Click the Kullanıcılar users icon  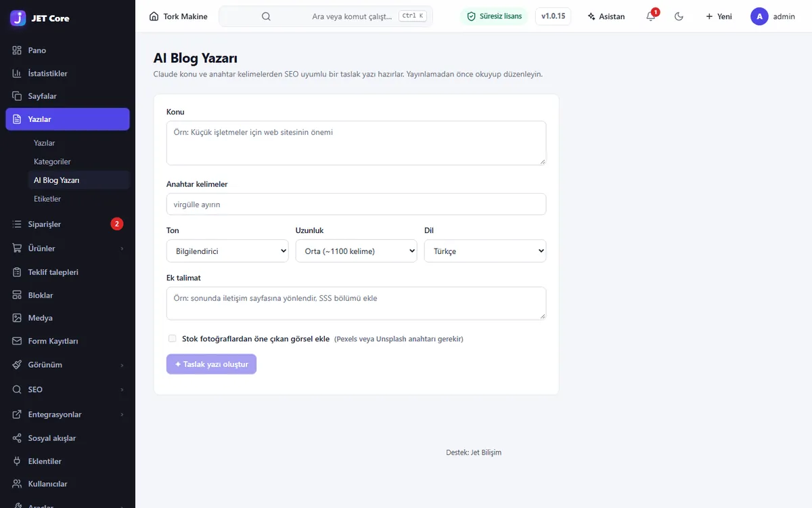[17, 484]
